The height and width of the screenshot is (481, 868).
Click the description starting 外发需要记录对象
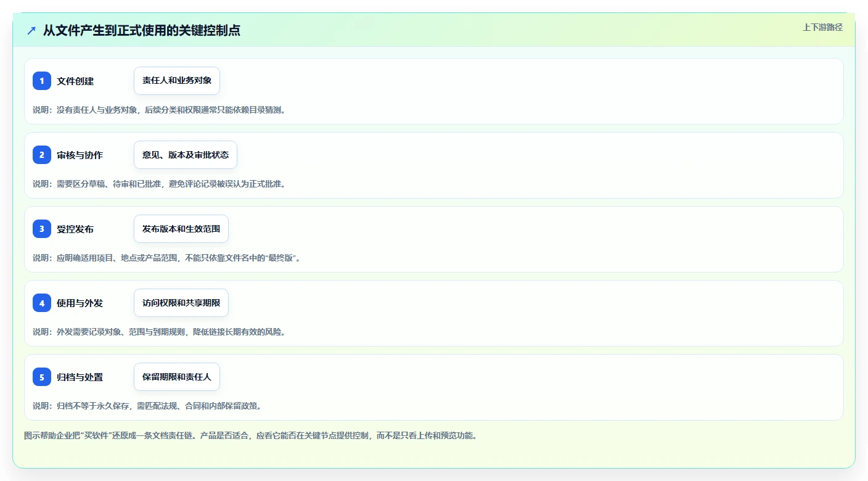coord(160,332)
